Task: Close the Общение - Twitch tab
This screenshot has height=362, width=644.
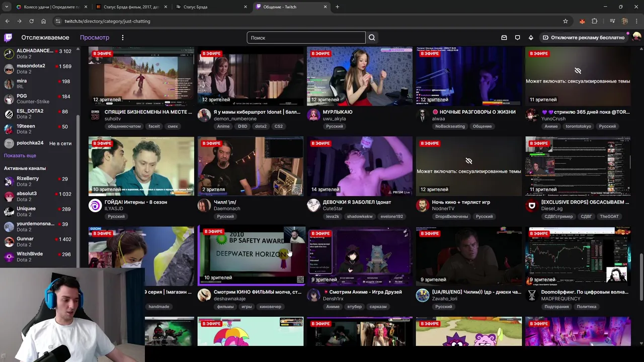Action: (x=325, y=7)
